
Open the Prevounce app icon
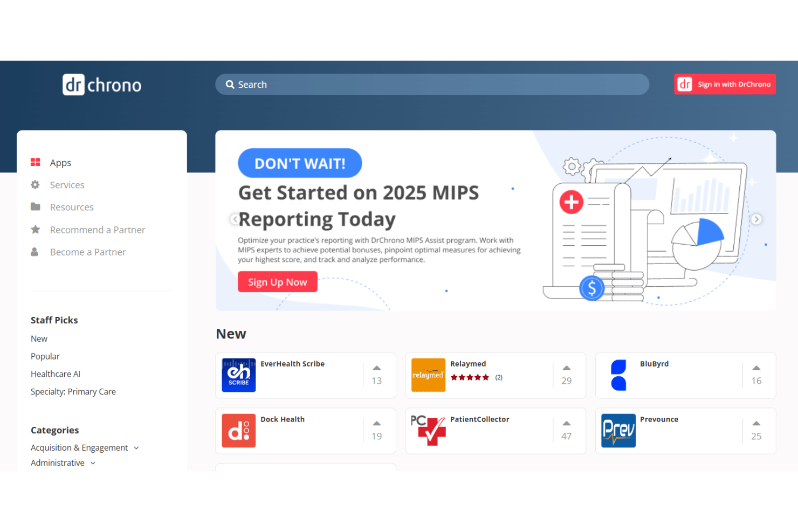point(618,431)
